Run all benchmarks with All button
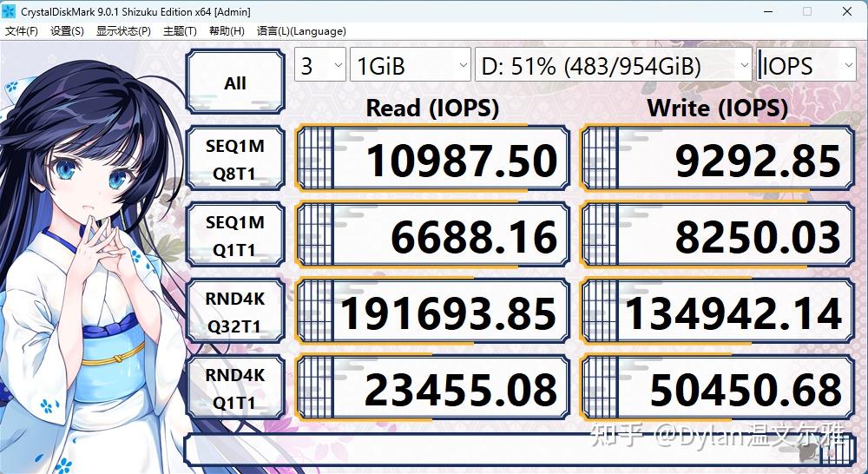 point(234,82)
